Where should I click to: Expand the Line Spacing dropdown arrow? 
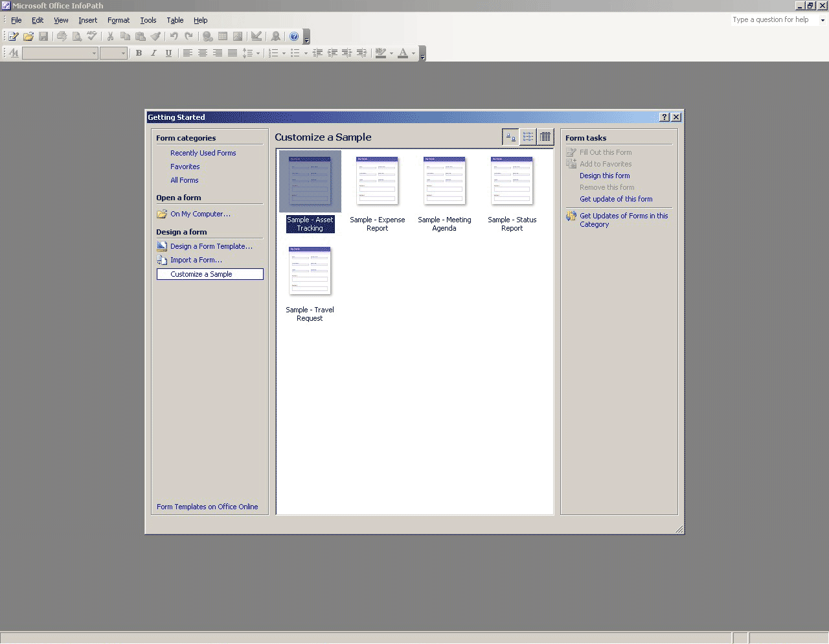pyautogui.click(x=258, y=54)
